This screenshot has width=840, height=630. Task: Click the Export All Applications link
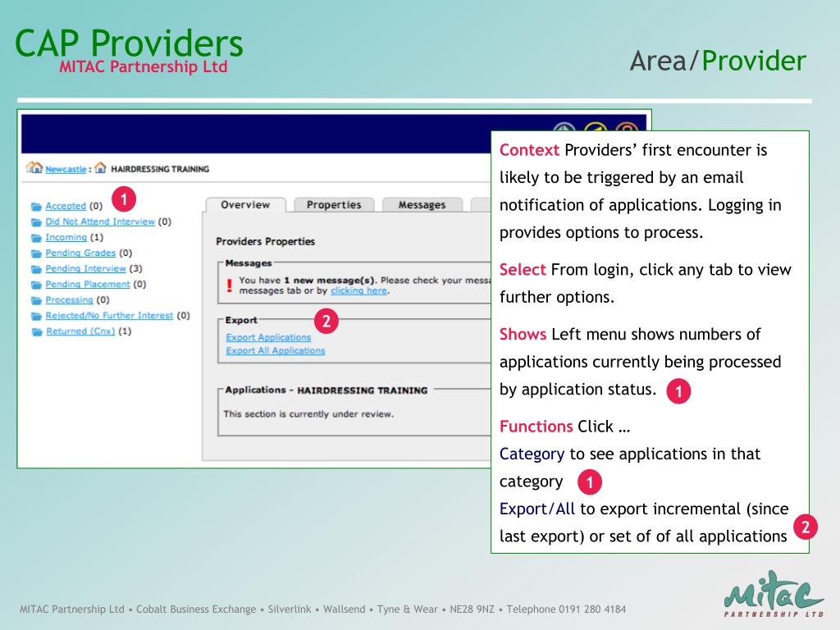click(x=276, y=351)
